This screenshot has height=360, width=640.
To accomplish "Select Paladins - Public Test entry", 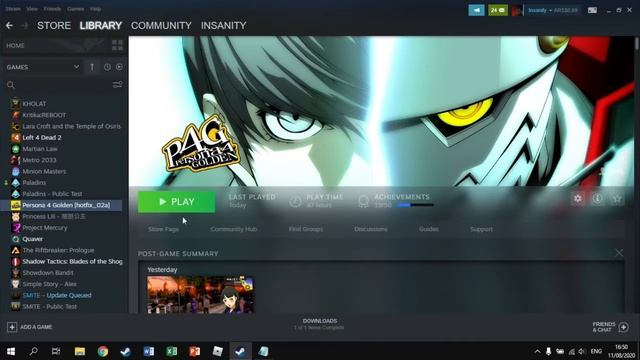I will click(52, 194).
